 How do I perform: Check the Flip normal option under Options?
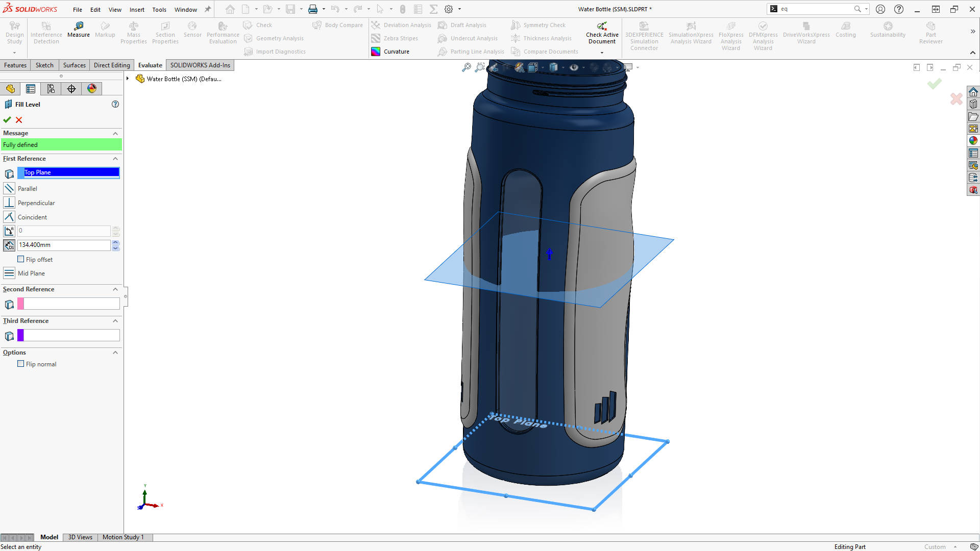click(21, 364)
